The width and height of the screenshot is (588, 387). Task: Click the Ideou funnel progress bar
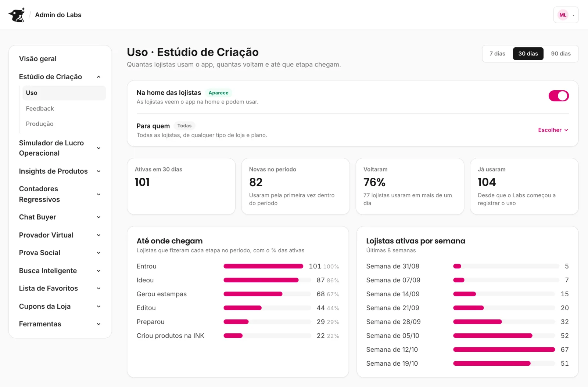[x=267, y=280]
